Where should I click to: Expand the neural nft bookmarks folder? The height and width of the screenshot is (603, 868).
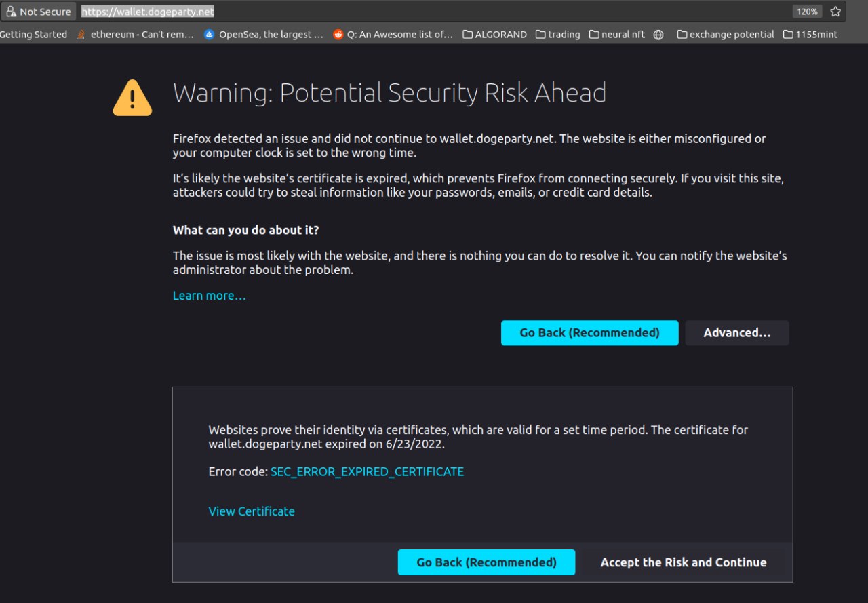(x=617, y=35)
